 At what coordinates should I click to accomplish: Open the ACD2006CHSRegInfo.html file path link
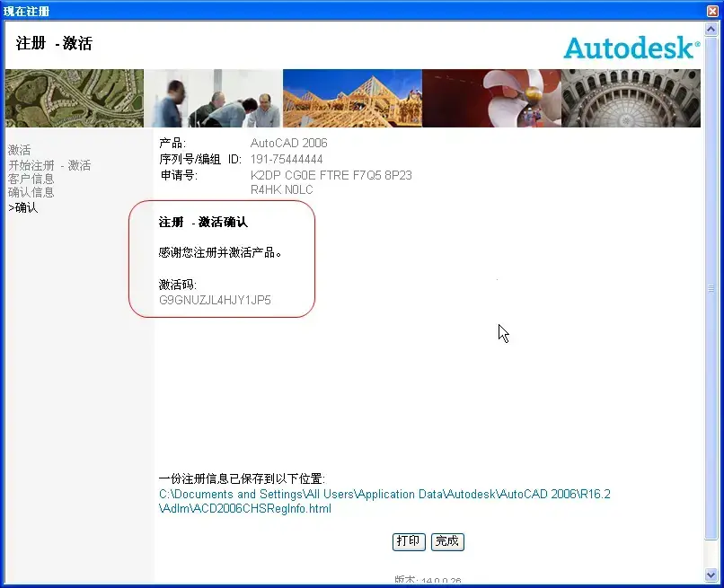click(x=384, y=501)
